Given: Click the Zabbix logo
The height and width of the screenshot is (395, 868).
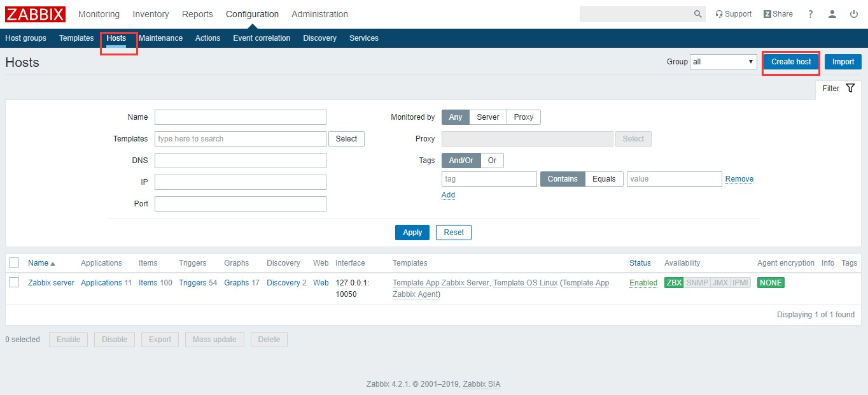Looking at the screenshot, I should click(x=35, y=14).
